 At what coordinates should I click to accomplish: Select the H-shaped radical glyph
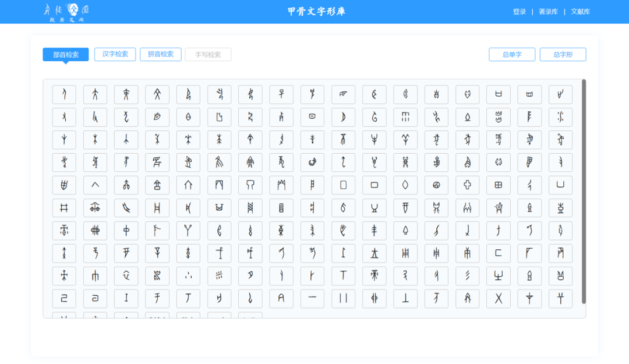(x=157, y=208)
